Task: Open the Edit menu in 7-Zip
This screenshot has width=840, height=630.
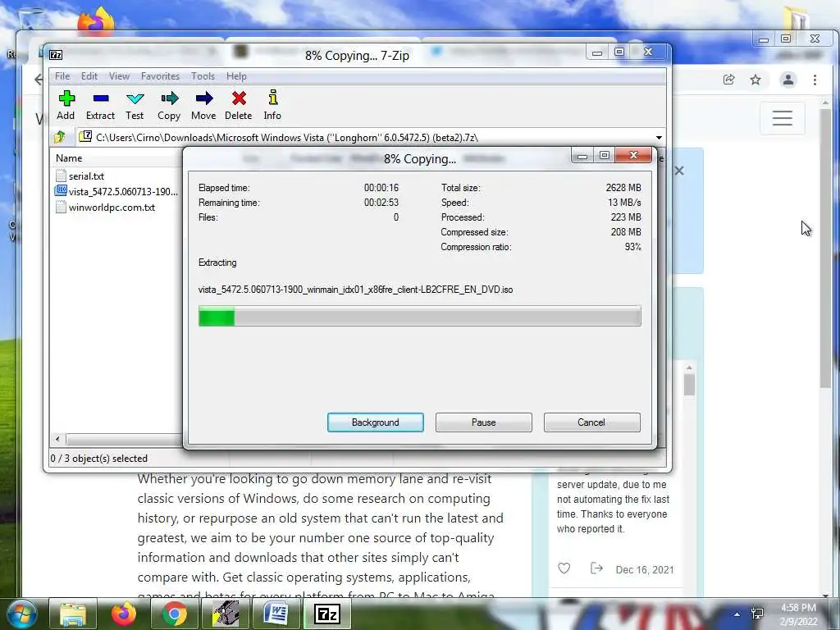Action: pos(89,76)
